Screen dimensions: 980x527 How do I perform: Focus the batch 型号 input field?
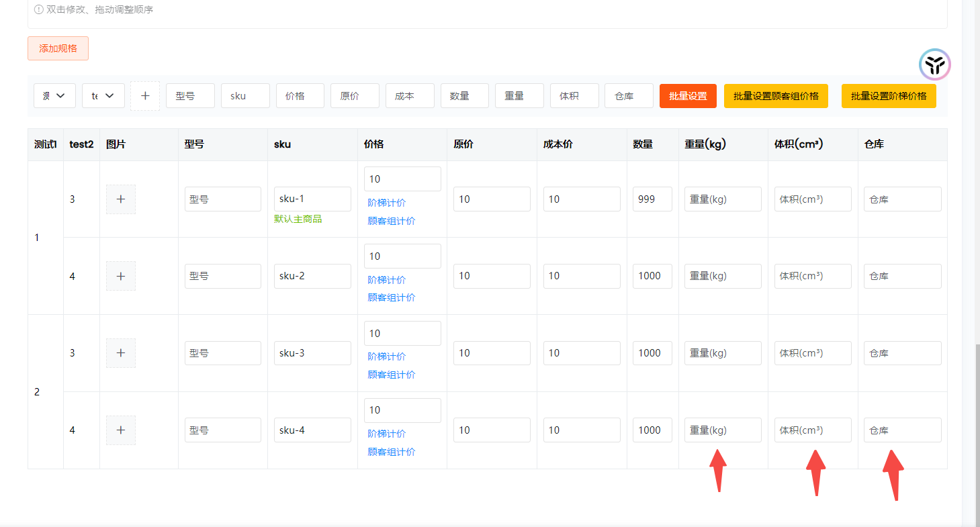point(190,96)
